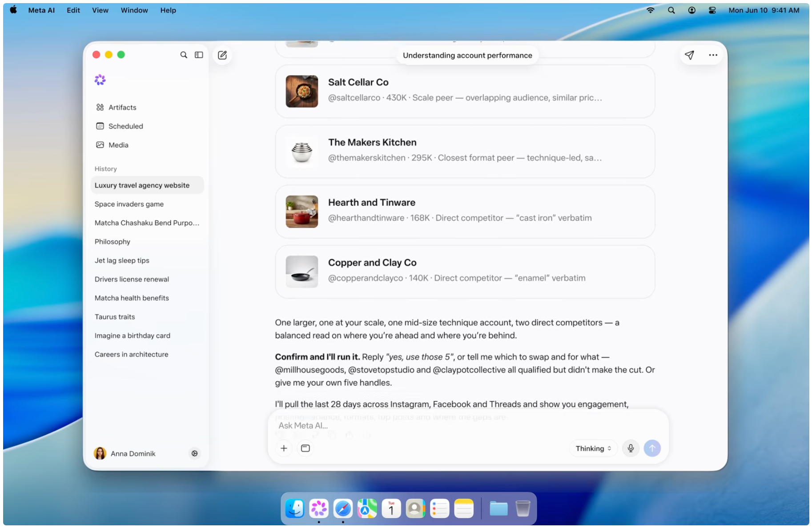This screenshot has width=812, height=528.
Task: Open the View menu
Action: point(100,10)
